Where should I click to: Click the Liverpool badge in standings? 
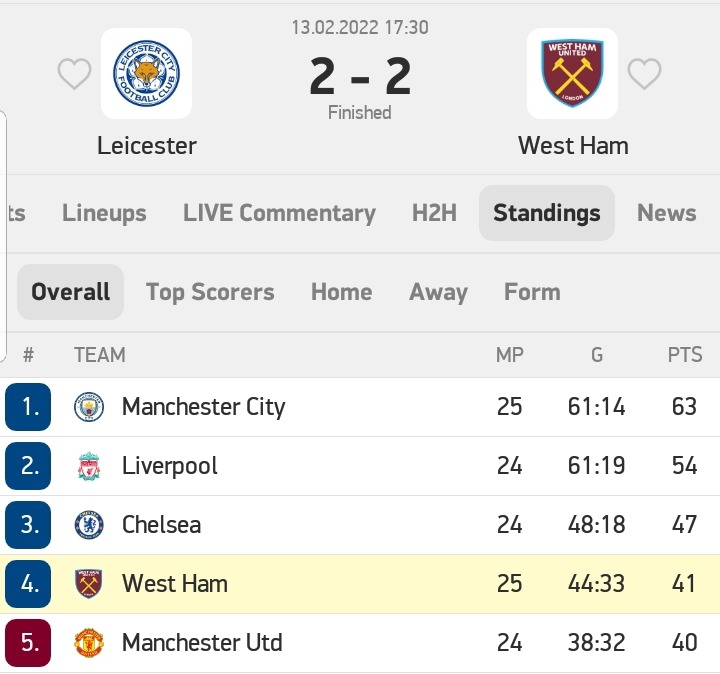[x=89, y=466]
